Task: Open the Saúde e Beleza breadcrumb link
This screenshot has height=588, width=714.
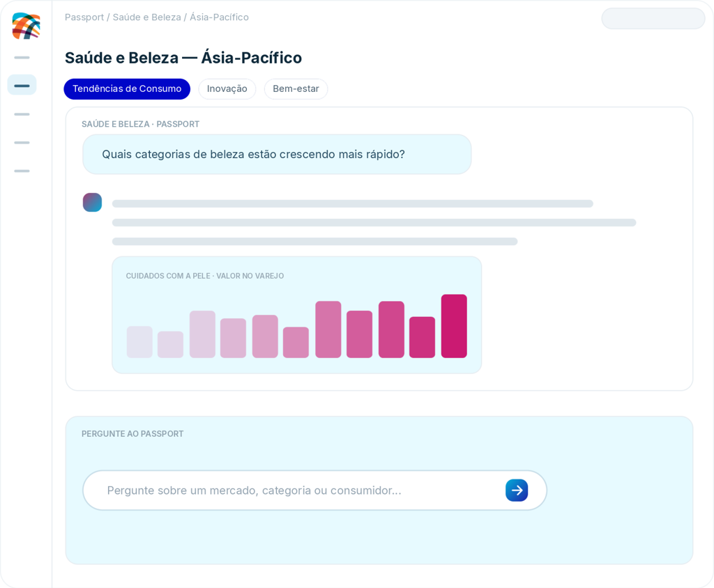Action: click(146, 17)
